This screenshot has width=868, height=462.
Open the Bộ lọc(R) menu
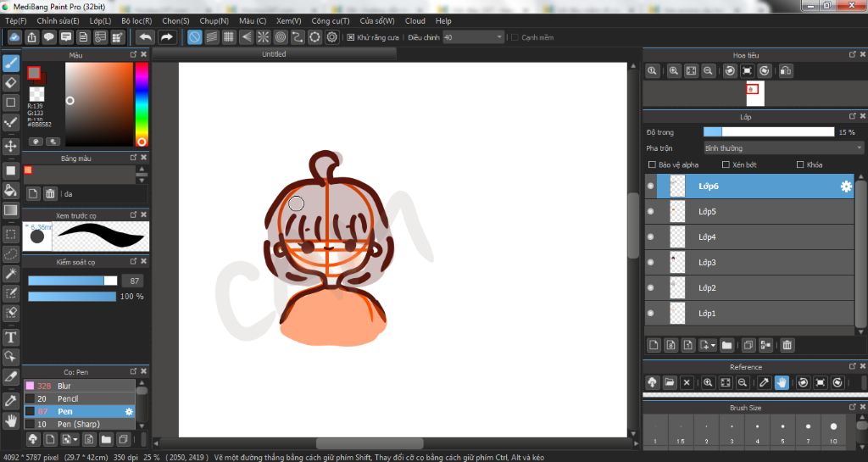pyautogui.click(x=136, y=21)
